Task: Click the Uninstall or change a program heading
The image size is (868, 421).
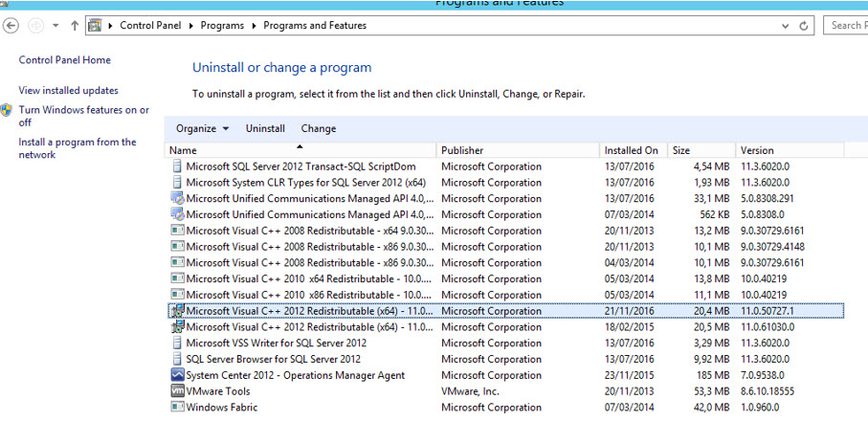Action: tap(281, 68)
